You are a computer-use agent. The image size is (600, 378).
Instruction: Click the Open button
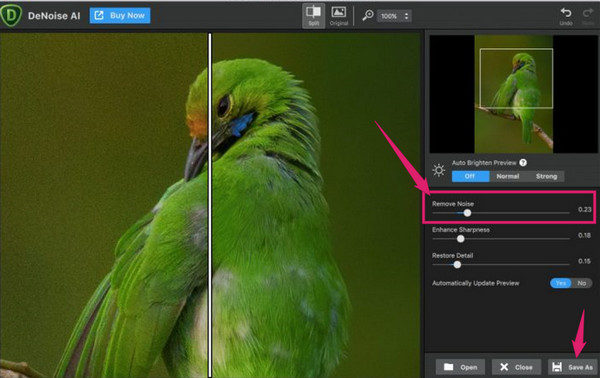tap(460, 367)
